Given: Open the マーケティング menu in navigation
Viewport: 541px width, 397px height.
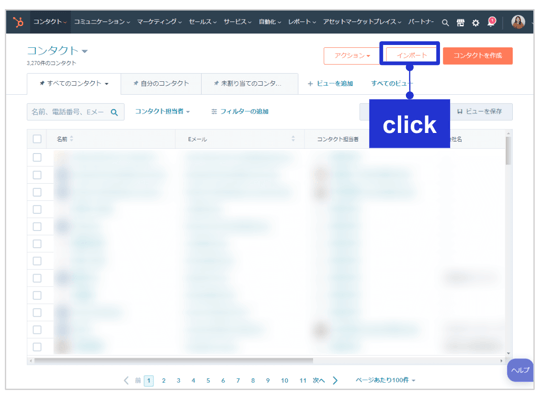Looking at the screenshot, I should click(x=159, y=22).
